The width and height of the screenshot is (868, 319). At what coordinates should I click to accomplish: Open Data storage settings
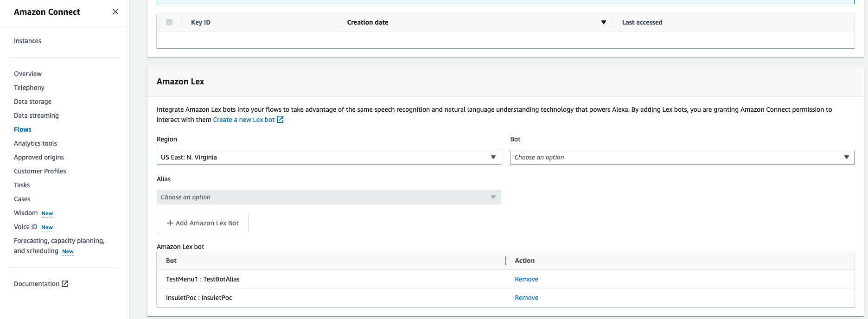(32, 102)
